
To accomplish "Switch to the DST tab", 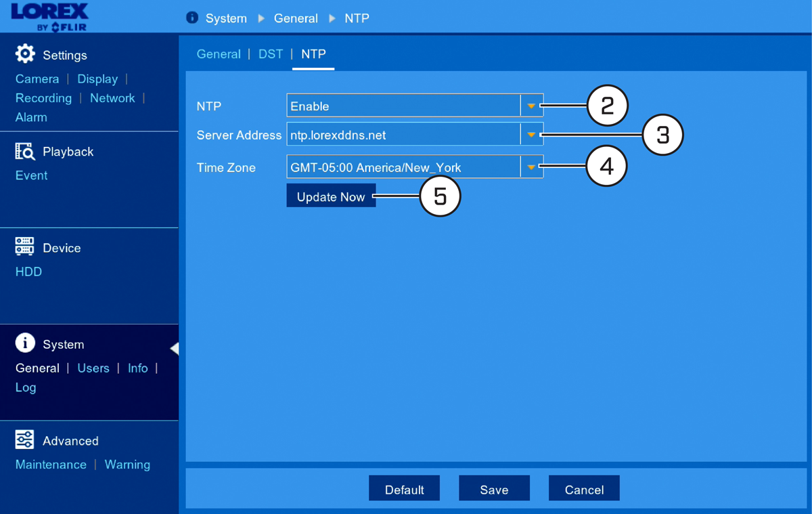I will (x=271, y=54).
